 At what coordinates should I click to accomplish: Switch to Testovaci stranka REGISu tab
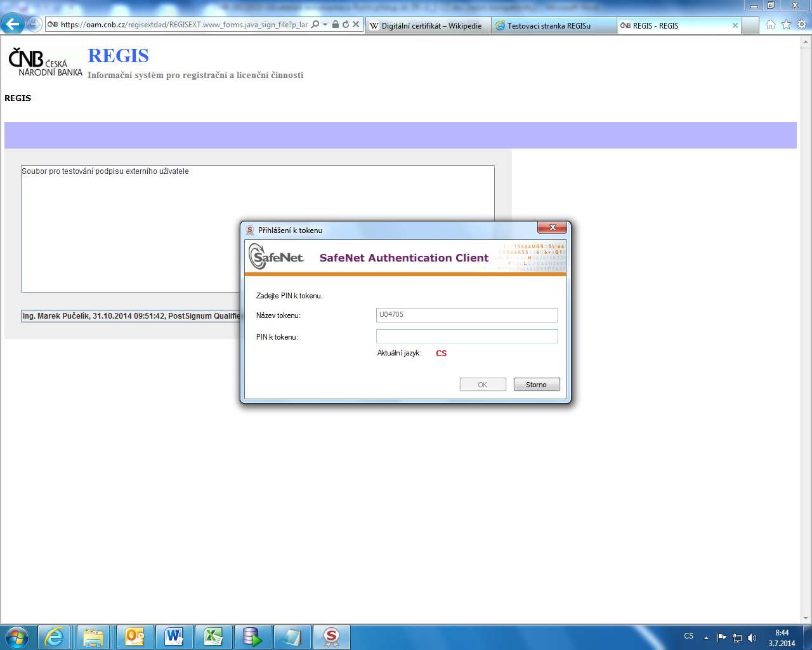[553, 25]
